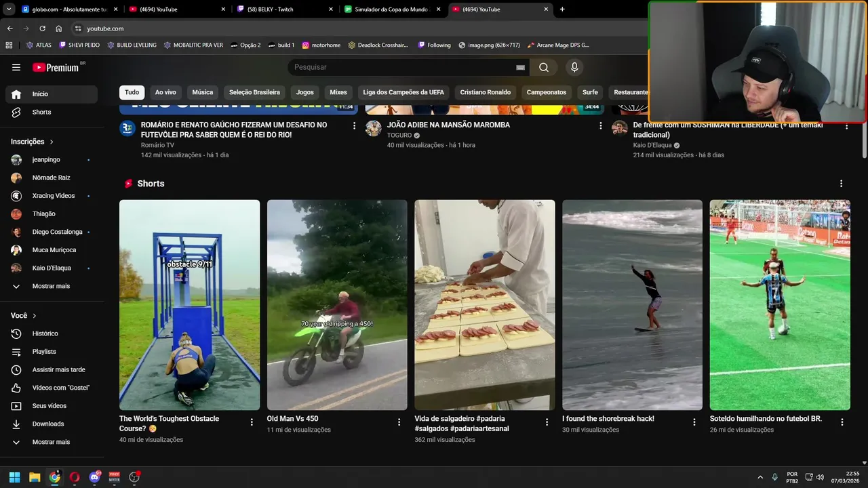The height and width of the screenshot is (488, 868).
Task: Select the Cristiano Ronaldo chip
Action: (x=486, y=92)
